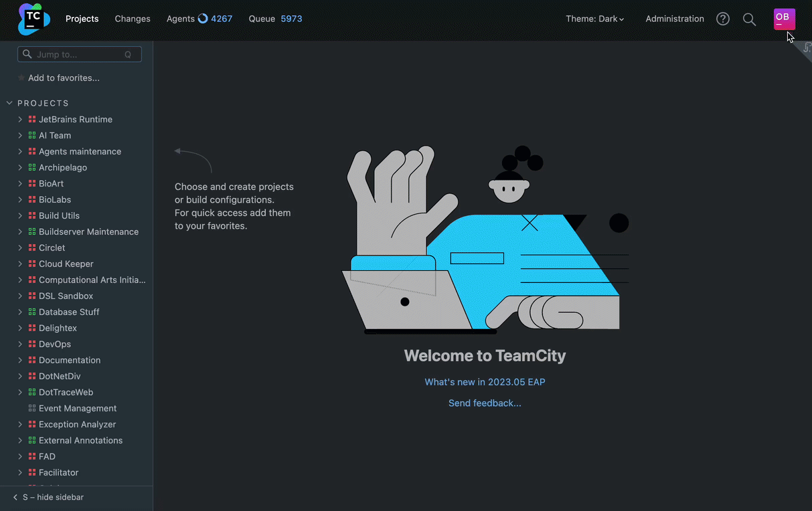This screenshot has height=511, width=812.
Task: Click the Database Stuff project status icon
Action: coord(32,312)
